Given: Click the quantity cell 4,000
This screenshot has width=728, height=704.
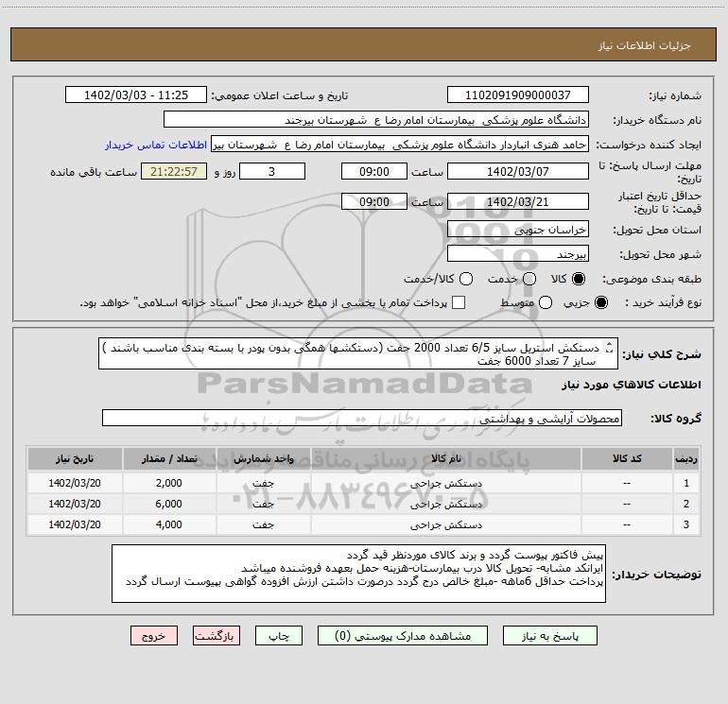Looking at the screenshot, I should tap(169, 524).
